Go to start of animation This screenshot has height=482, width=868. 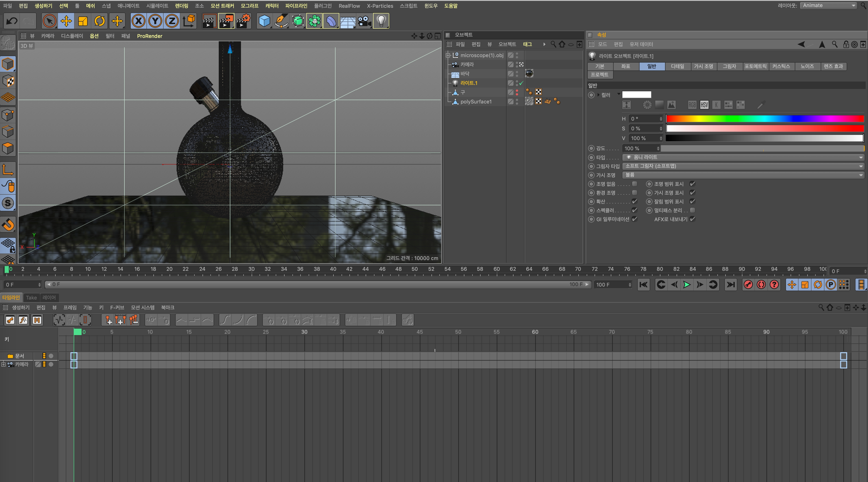pos(644,285)
